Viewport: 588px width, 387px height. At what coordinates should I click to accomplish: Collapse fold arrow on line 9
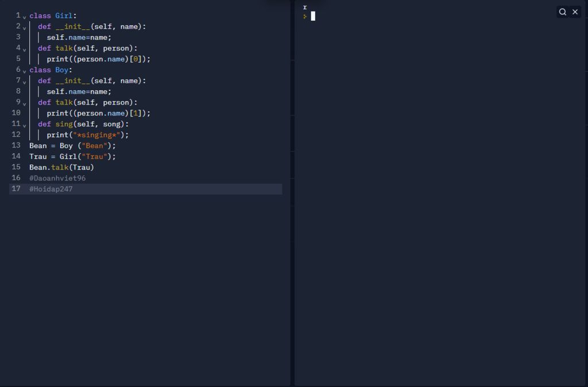tap(24, 105)
